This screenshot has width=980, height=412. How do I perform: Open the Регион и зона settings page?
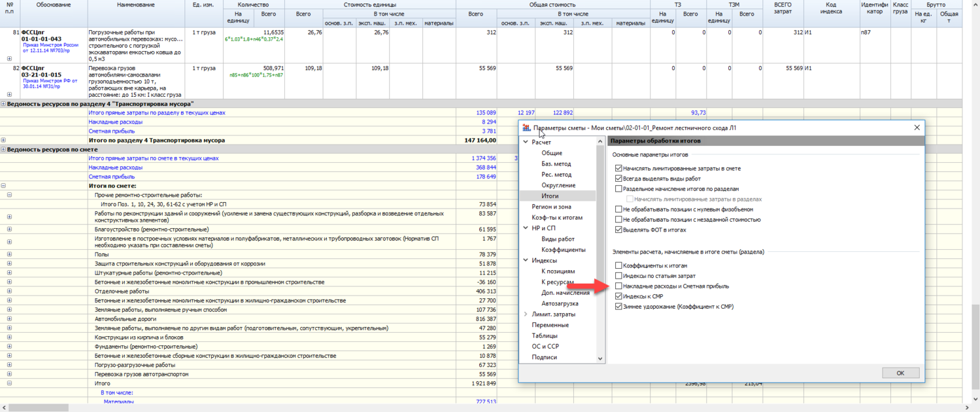551,207
